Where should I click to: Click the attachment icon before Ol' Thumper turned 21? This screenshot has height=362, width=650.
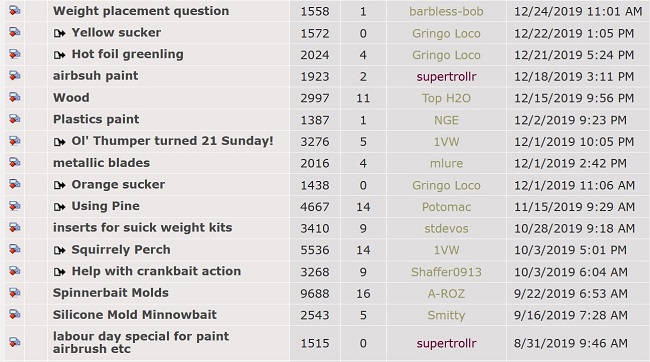pos(60,142)
